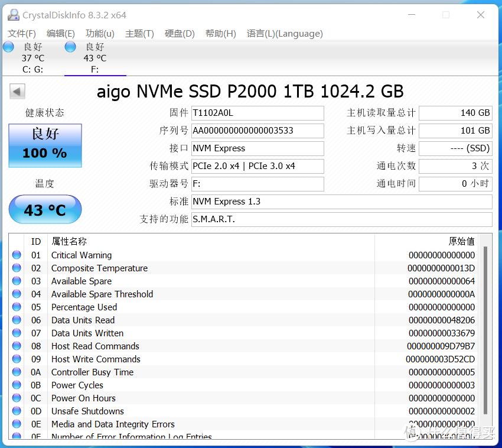502x448 pixels.
Task: Open the 语言(L)(Language) menu
Action: point(285,34)
